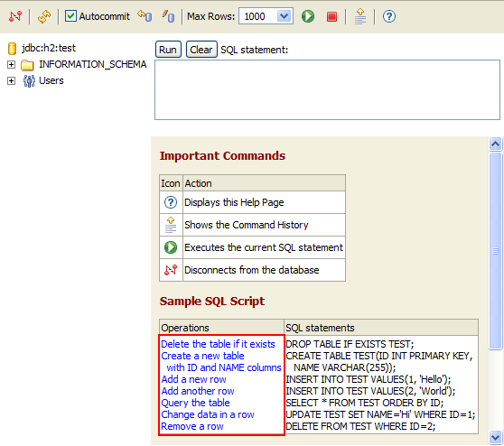Click the help panel scroll up arrow
The height and width of the screenshot is (446, 504).
[x=495, y=144]
